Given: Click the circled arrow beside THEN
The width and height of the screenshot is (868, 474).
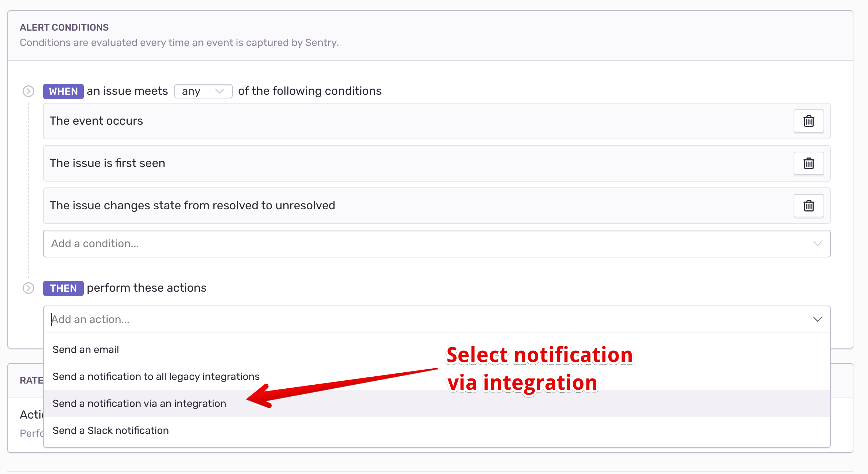Looking at the screenshot, I should (x=28, y=288).
